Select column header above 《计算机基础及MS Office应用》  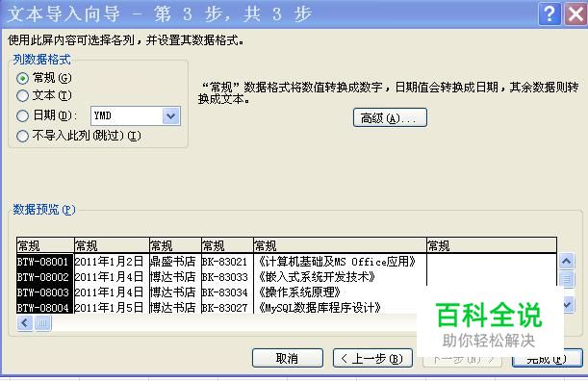(340, 245)
